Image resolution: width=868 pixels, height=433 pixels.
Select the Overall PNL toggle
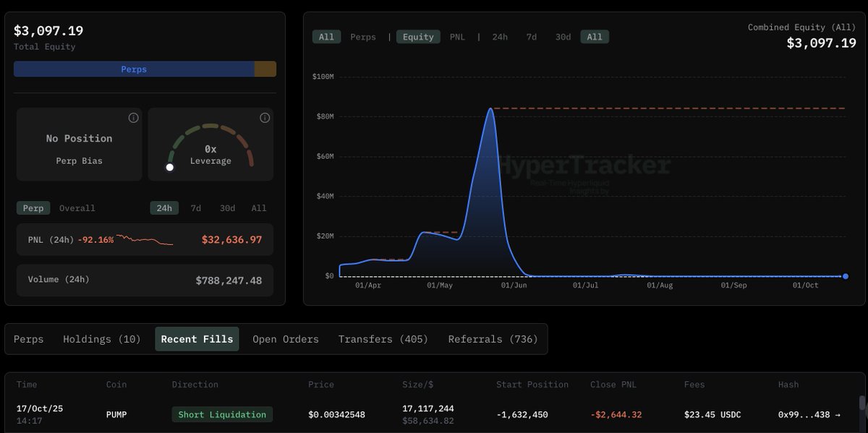pos(77,208)
